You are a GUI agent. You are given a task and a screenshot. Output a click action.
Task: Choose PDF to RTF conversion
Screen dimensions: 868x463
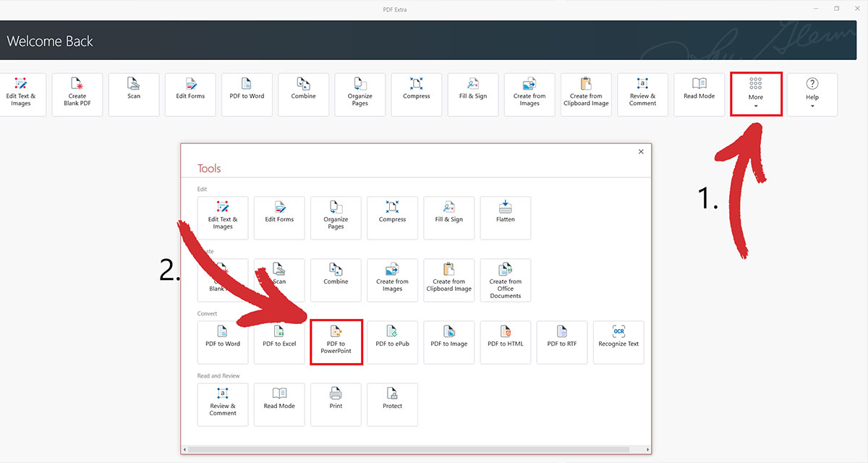(x=562, y=342)
